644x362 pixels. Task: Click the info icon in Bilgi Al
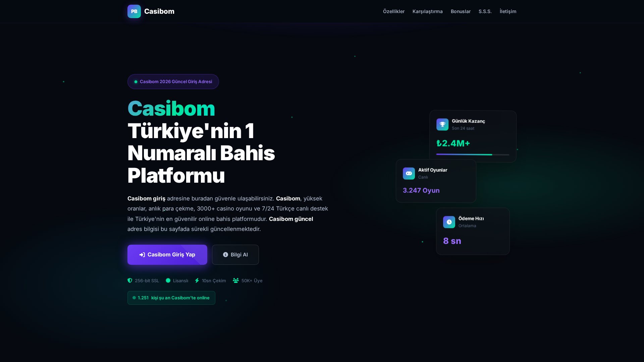(225, 255)
